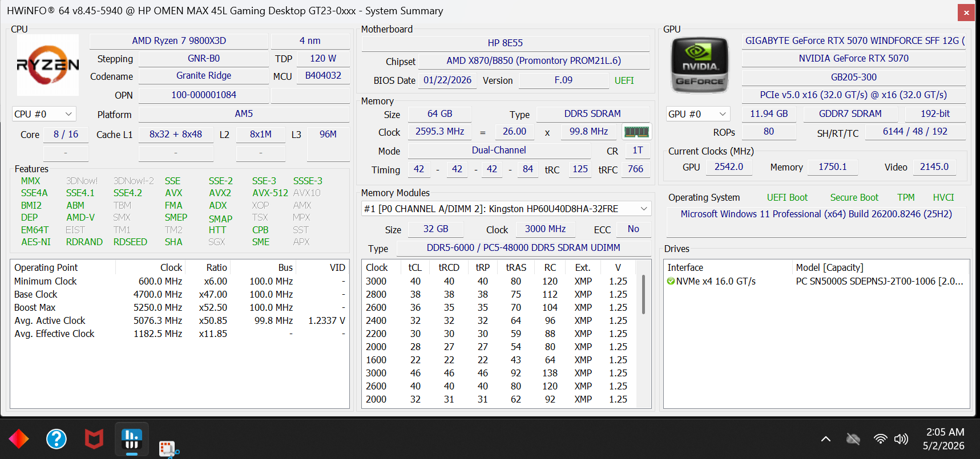Click the AM5 platform value
The height and width of the screenshot is (459, 980).
click(244, 114)
